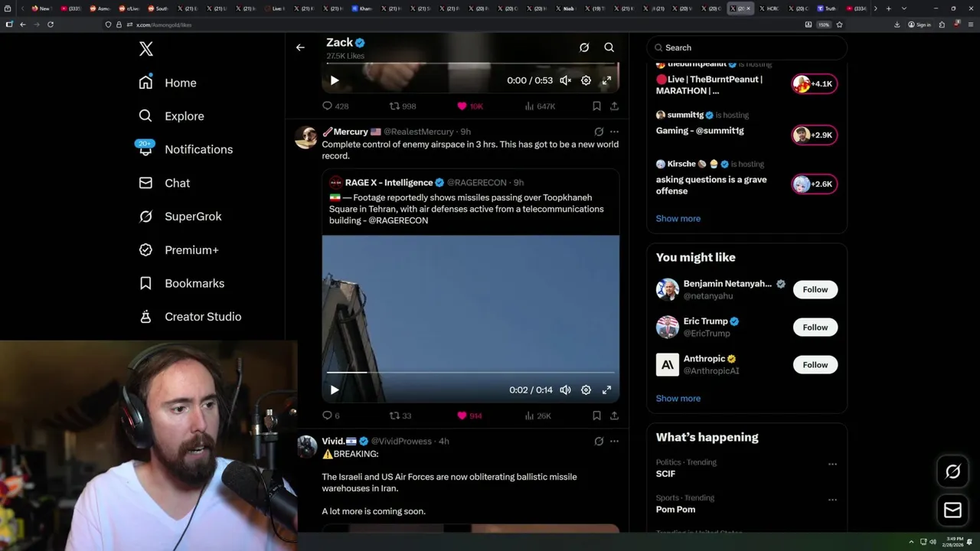Open settings gear on the 0:14 video
Viewport: 980px width, 551px height.
[586, 390]
